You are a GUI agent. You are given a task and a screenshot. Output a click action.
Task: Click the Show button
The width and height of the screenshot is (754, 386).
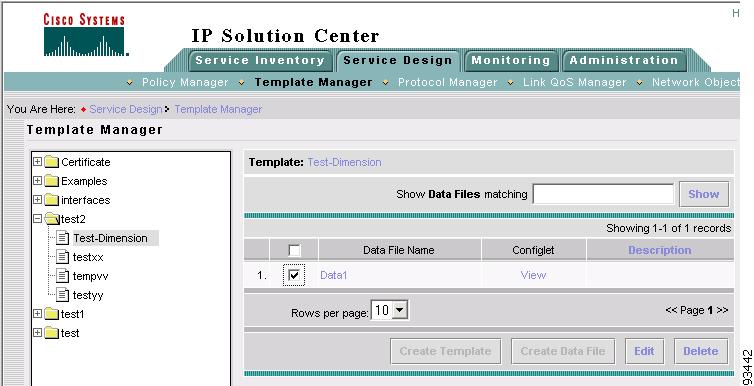704,194
